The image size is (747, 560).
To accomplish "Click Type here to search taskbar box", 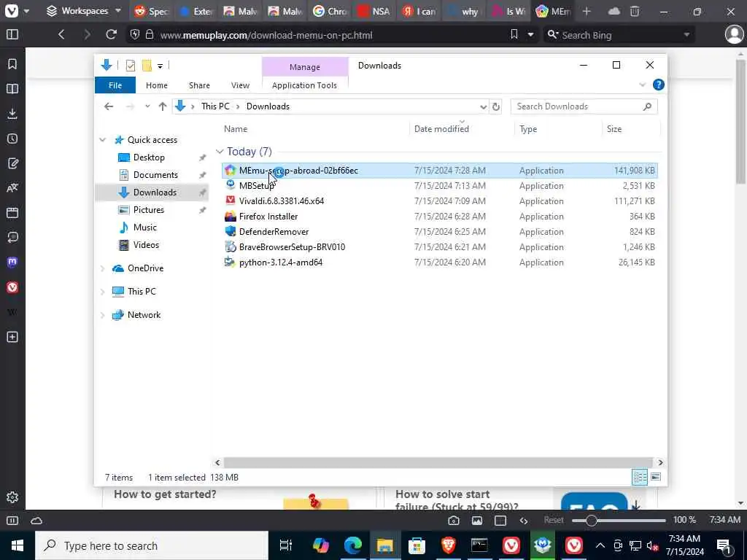I will pos(152,545).
